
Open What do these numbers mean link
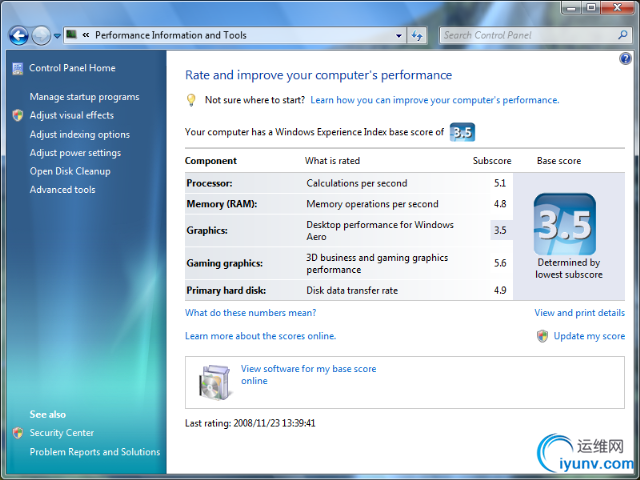click(x=251, y=313)
